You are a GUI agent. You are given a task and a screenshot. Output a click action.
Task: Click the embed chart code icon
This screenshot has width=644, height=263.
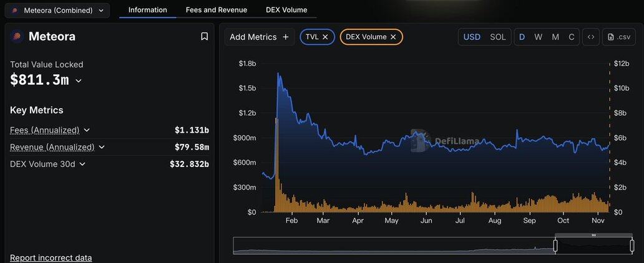click(x=590, y=37)
